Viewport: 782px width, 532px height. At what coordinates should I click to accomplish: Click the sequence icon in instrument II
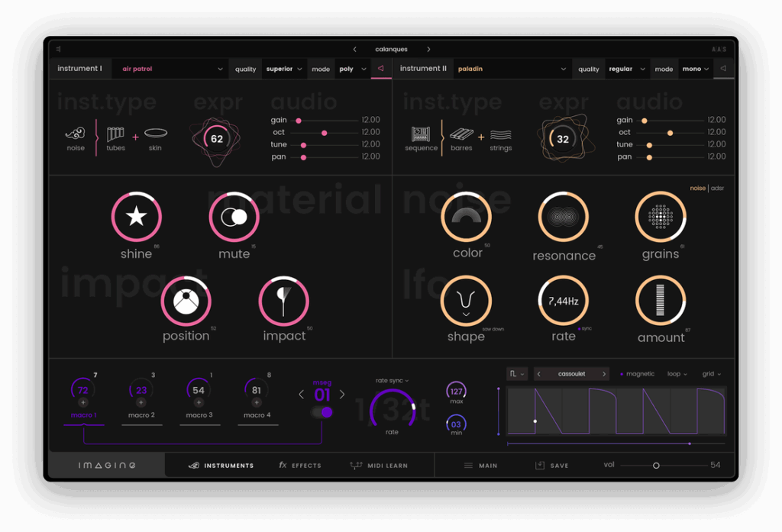(421, 135)
